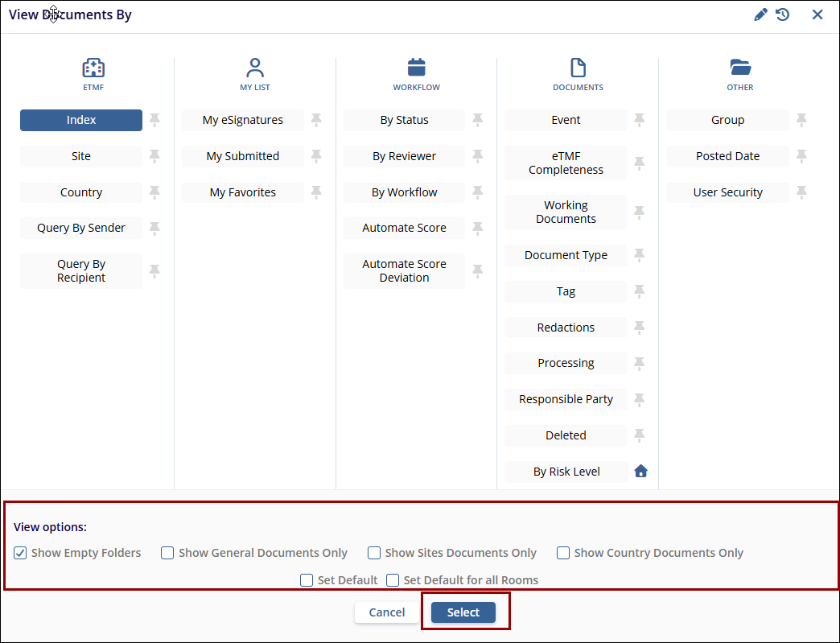The width and height of the screenshot is (840, 643).
Task: Choose the By Reviewer view
Action: (x=404, y=156)
